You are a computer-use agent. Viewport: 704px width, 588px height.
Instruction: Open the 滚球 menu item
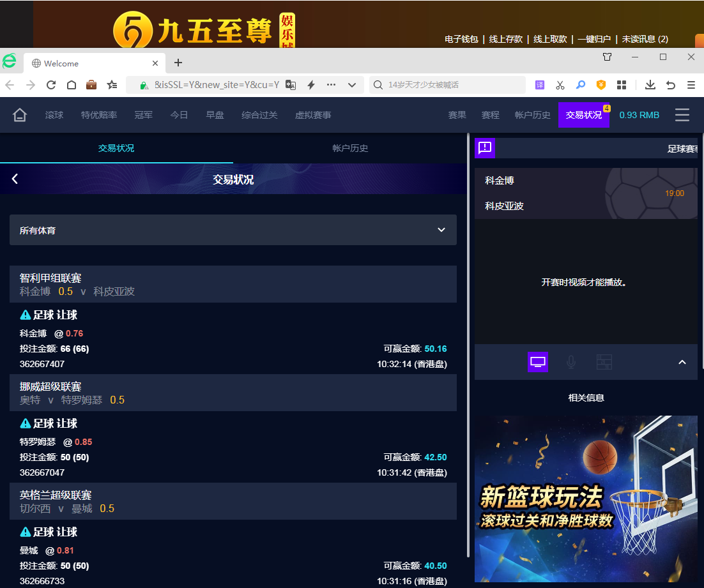[54, 116]
